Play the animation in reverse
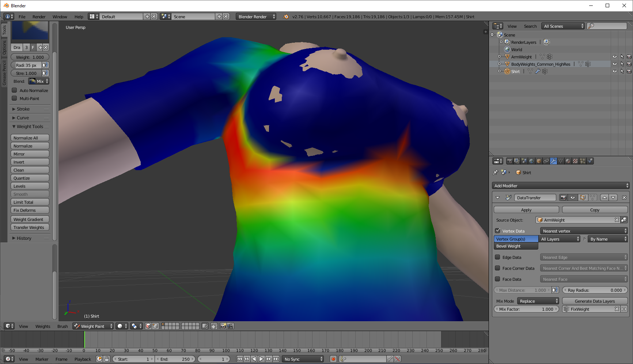The height and width of the screenshot is (364, 633). point(254,359)
